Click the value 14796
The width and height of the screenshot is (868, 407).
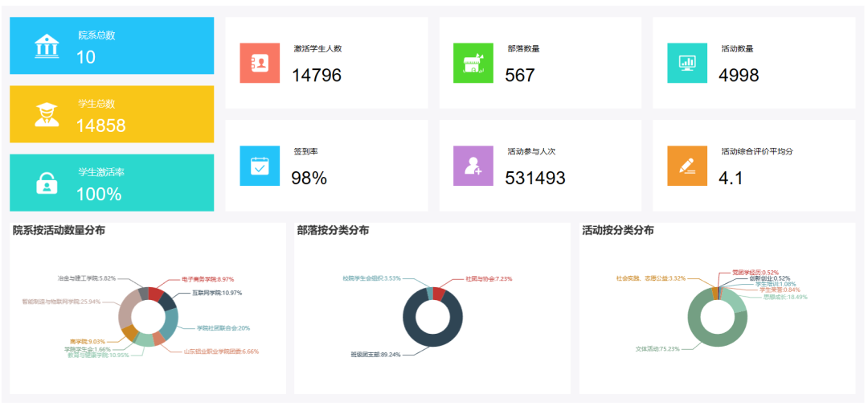[317, 76]
